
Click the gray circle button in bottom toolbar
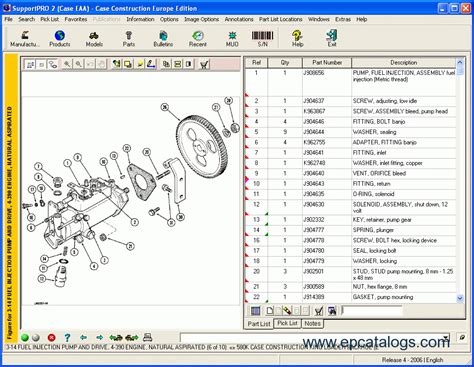tap(36, 338)
